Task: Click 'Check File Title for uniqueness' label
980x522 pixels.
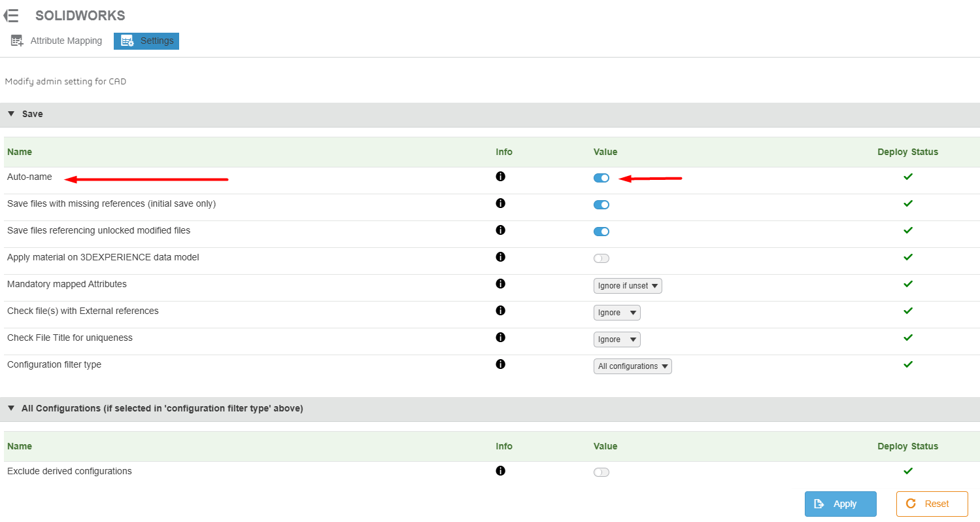Action: 70,338
